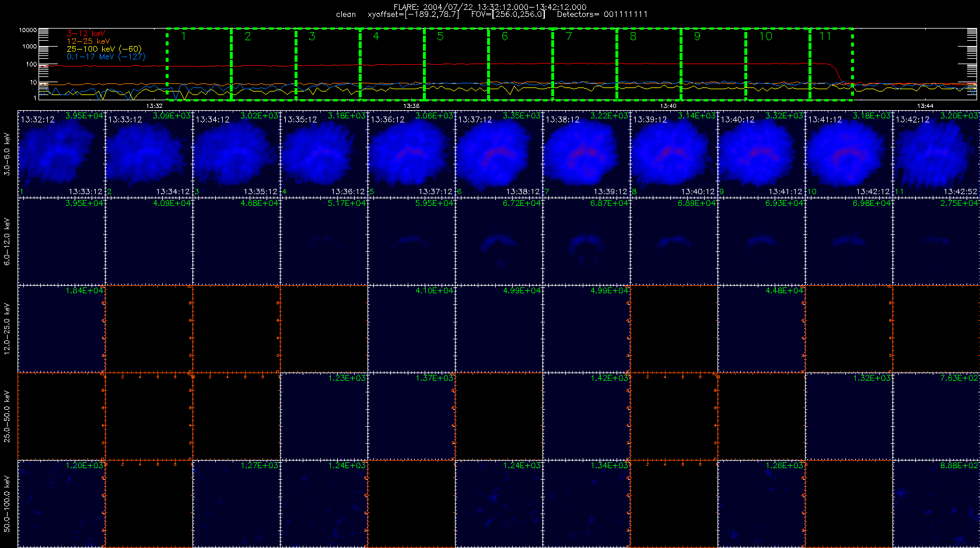This screenshot has height=548, width=980.
Task: Click the FLARE 2004/07/22 title text
Action: (x=490, y=7)
